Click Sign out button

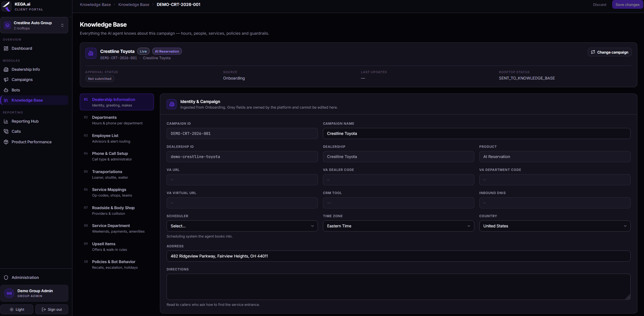tap(52, 309)
